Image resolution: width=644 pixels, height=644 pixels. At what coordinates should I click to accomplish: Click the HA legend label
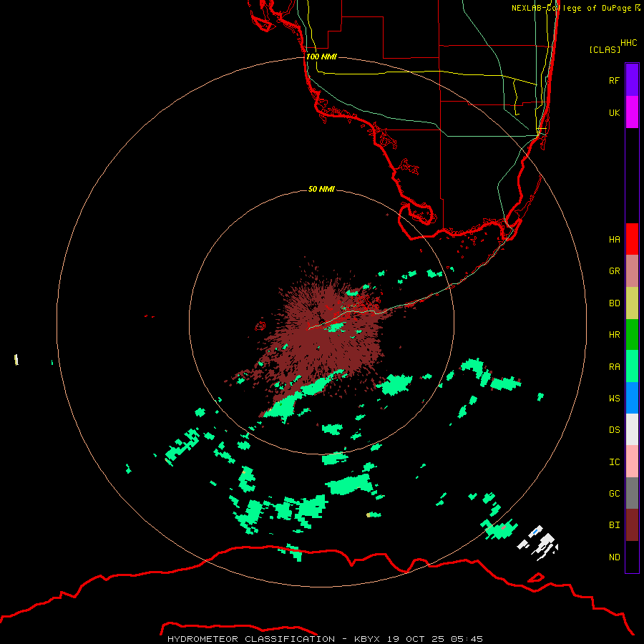[614, 239]
